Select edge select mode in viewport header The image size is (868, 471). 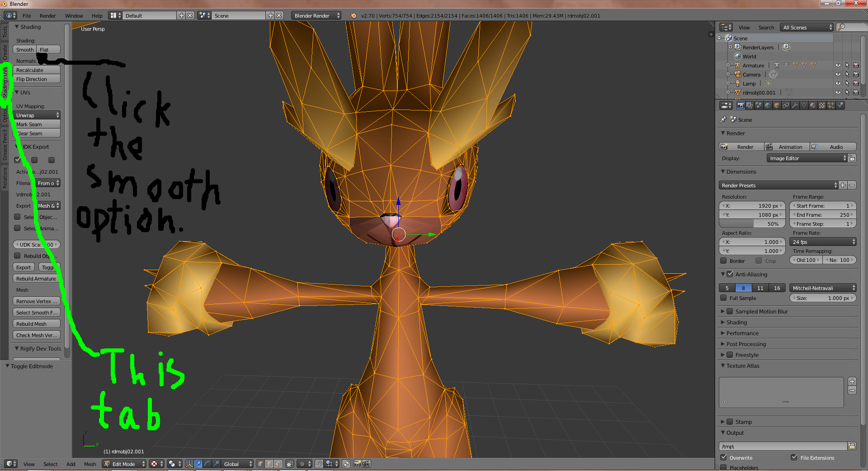(269, 464)
